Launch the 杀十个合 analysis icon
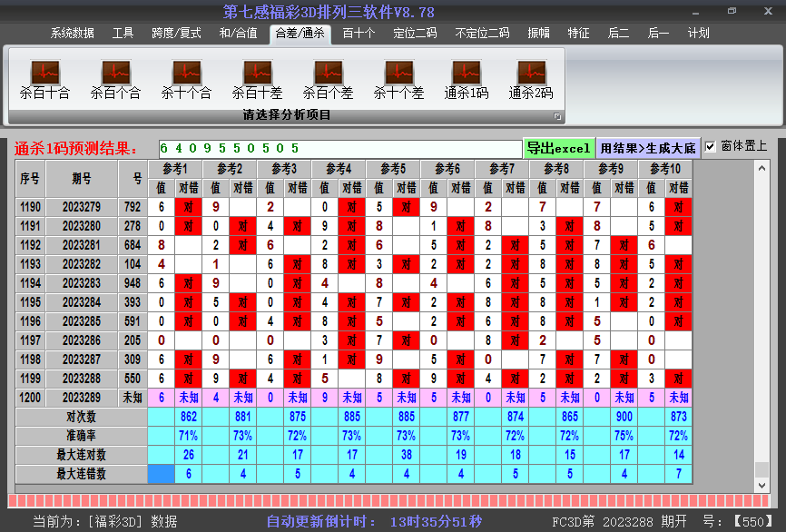The height and width of the screenshot is (532, 786). (186, 80)
